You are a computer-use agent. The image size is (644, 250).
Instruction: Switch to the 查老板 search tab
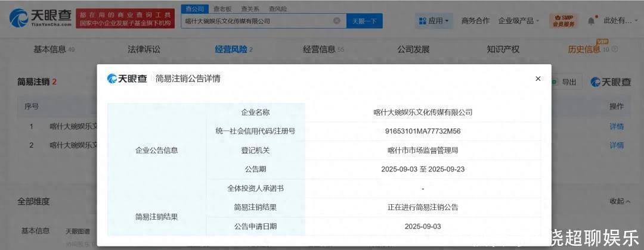[x=222, y=9]
